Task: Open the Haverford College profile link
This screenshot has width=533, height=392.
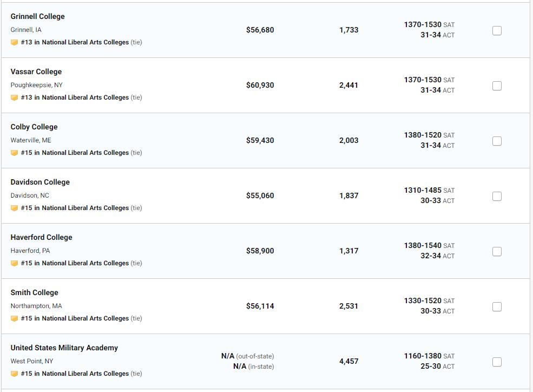Action: pos(41,237)
